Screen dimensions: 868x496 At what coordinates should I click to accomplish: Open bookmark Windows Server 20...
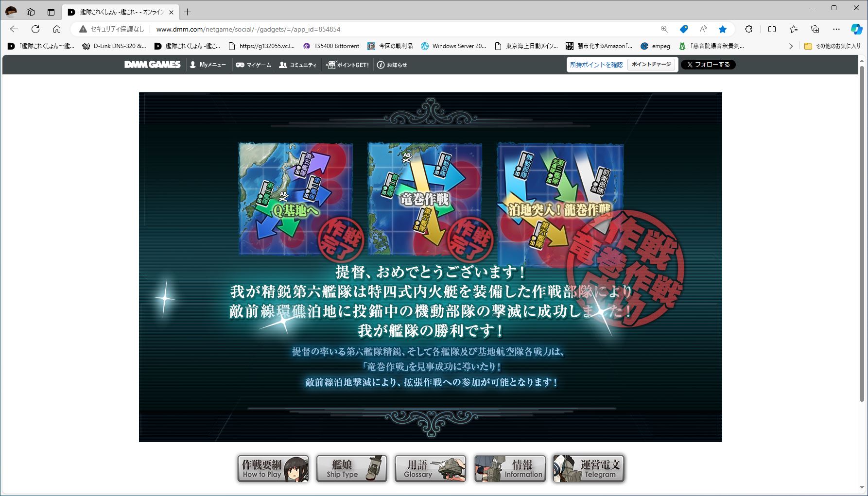(453, 46)
